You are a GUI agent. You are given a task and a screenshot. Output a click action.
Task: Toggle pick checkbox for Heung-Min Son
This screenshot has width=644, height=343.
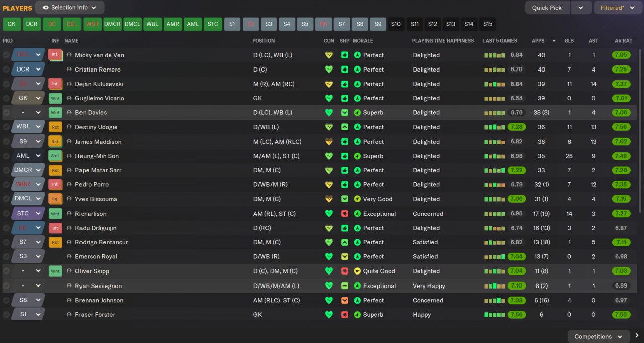(x=6, y=156)
